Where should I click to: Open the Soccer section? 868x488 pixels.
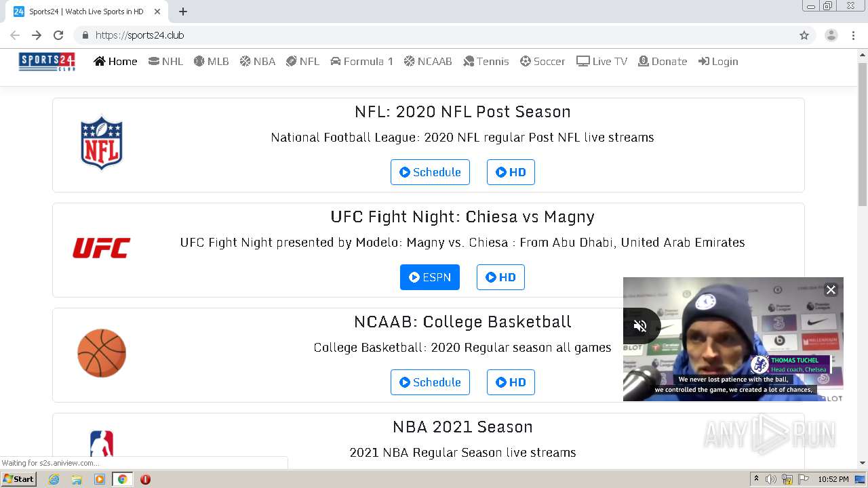(x=542, y=61)
